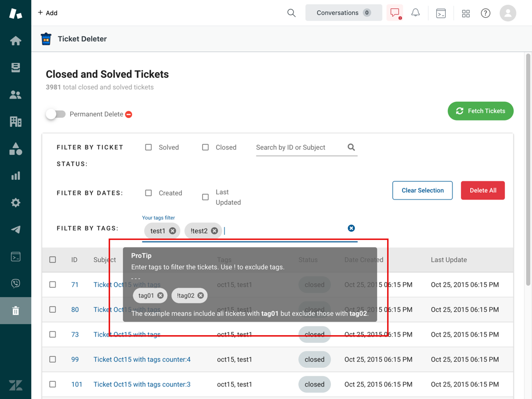Open the Home icon in the sidebar
The image size is (532, 399).
(x=16, y=41)
